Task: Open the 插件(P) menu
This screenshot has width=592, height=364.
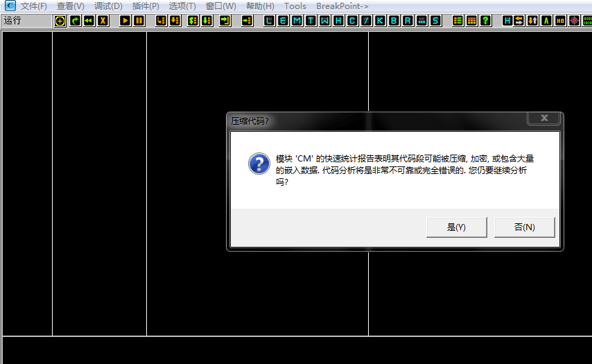Action: [146, 6]
